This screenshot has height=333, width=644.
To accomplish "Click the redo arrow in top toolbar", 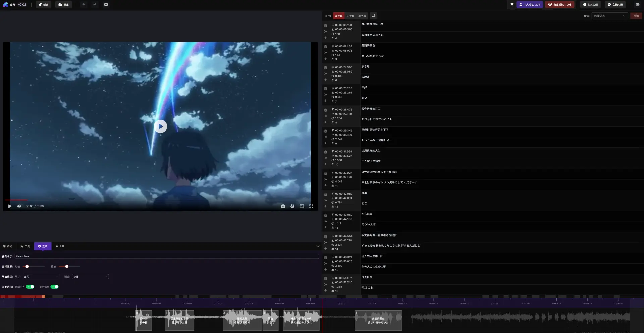I will (95, 5).
